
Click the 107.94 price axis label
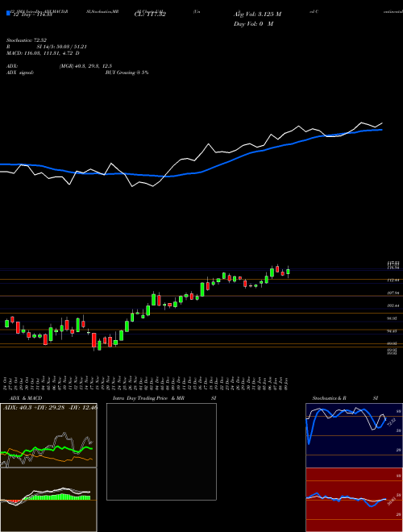393,293
